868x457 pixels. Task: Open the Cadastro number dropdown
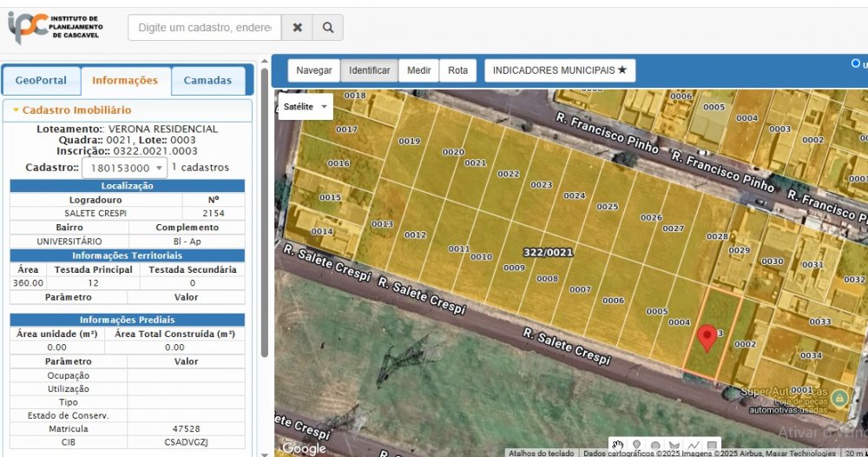124,168
